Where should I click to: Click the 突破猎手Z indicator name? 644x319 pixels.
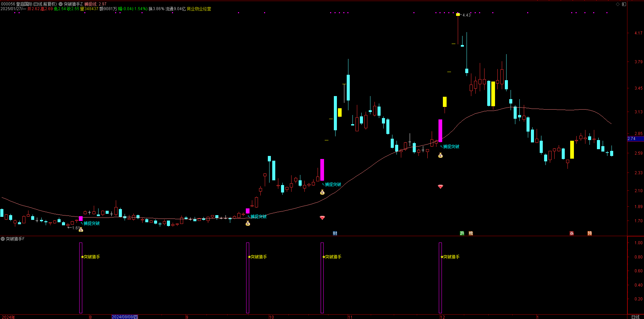pos(73,4)
